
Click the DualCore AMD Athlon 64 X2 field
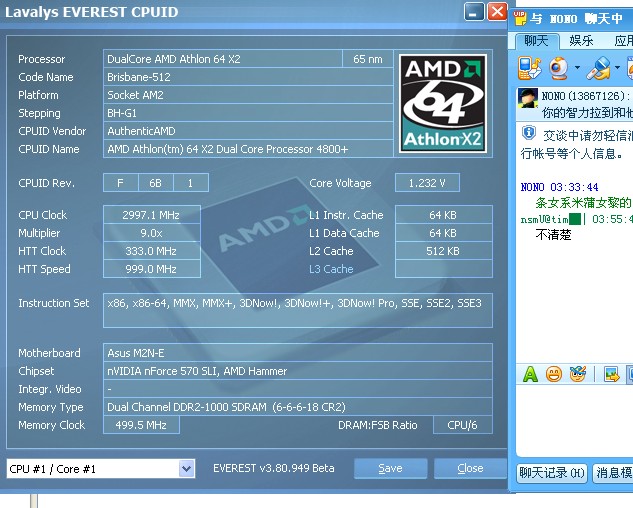pos(223,59)
